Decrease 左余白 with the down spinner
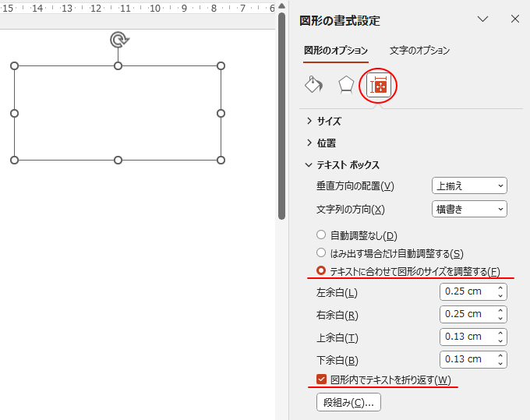This screenshot has width=530, height=420. [500, 296]
